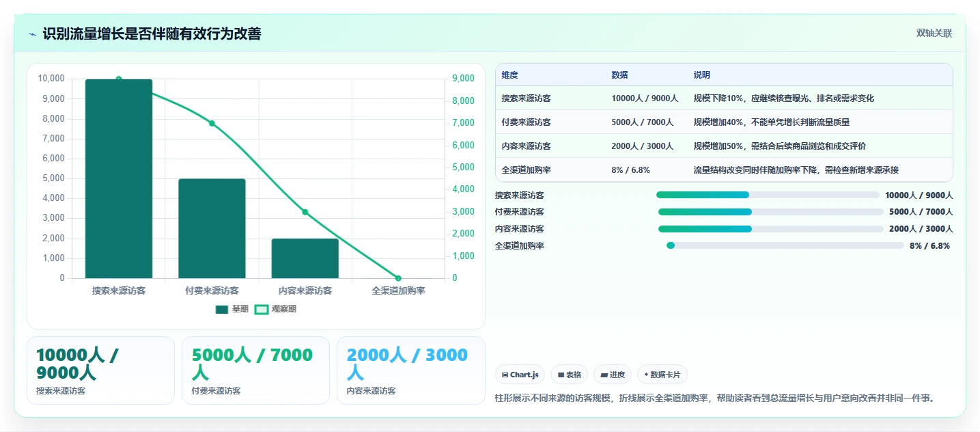Click the 进度 tag
Viewport: 980px width, 432px height.
[613, 375]
